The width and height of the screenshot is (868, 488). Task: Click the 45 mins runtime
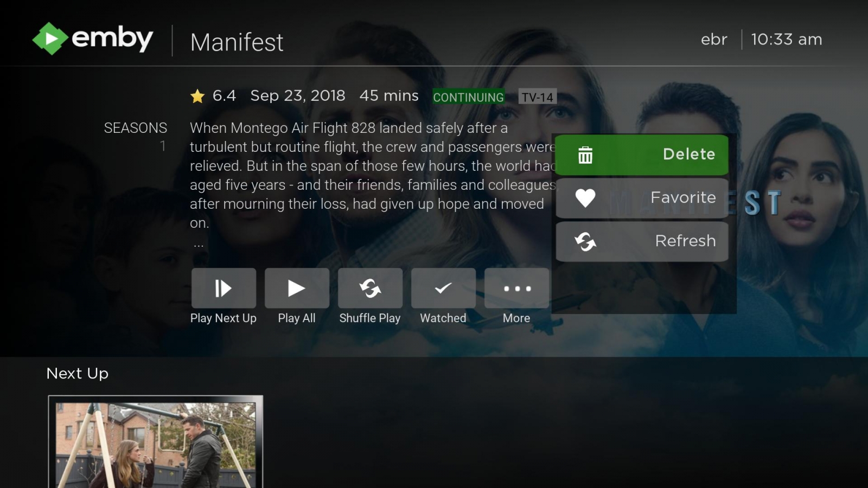(389, 96)
